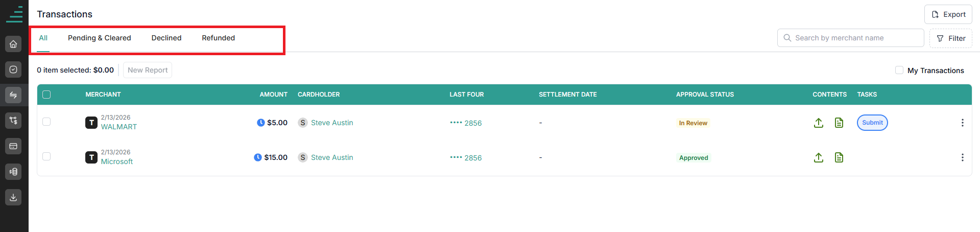Viewport: 980px width, 232px height.
Task: Select the WALMART transaction checkbox
Action: pos(46,122)
